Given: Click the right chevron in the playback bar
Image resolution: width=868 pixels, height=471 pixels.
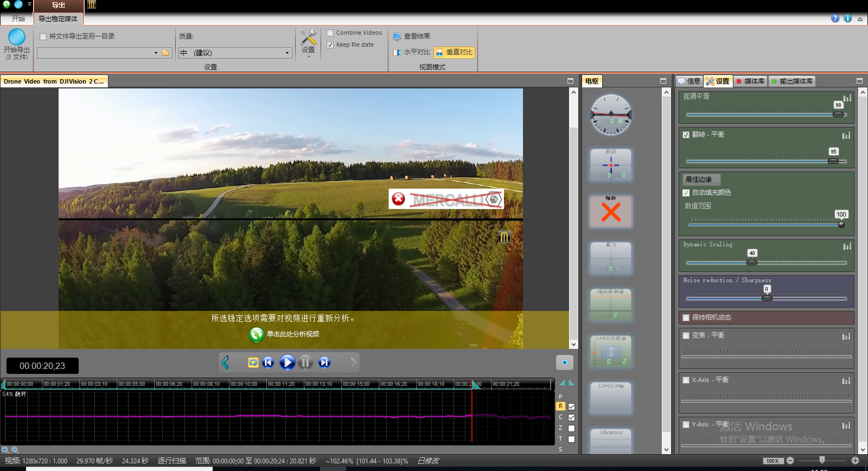Looking at the screenshot, I should 354,362.
